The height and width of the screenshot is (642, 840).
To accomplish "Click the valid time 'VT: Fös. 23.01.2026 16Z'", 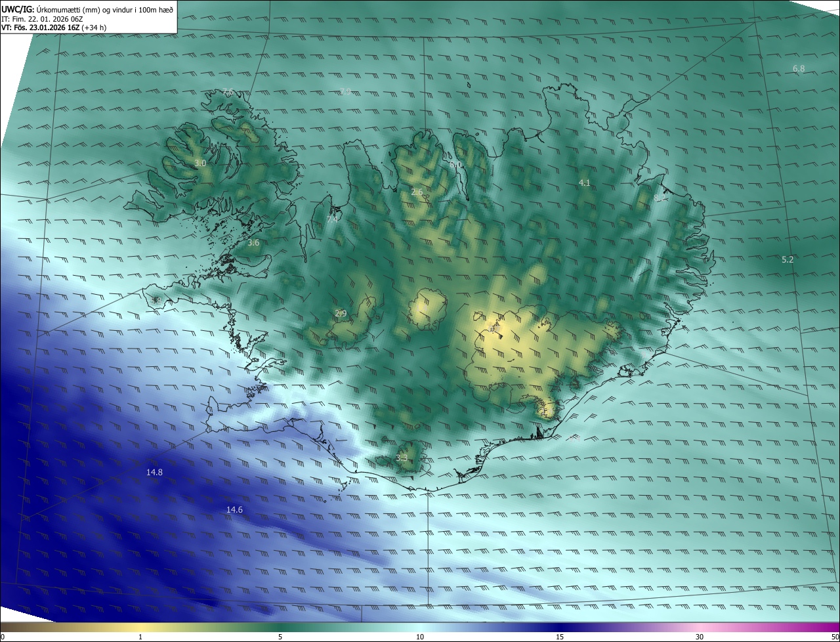I will click(41, 28).
